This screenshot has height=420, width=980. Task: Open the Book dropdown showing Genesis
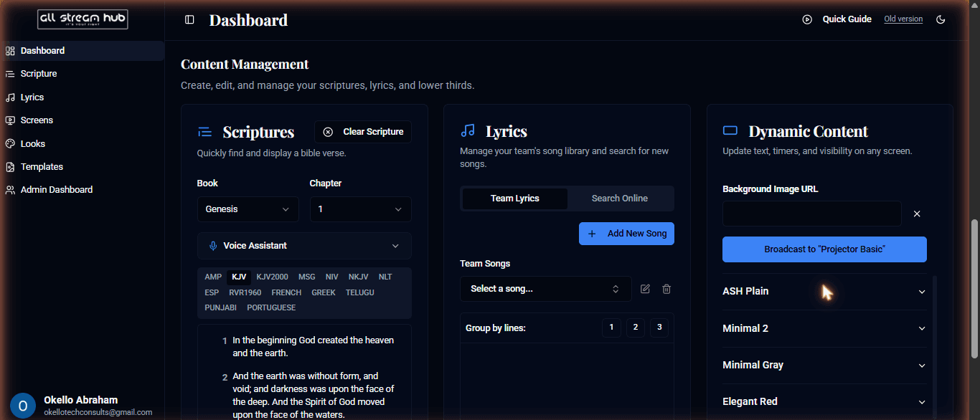click(x=248, y=209)
